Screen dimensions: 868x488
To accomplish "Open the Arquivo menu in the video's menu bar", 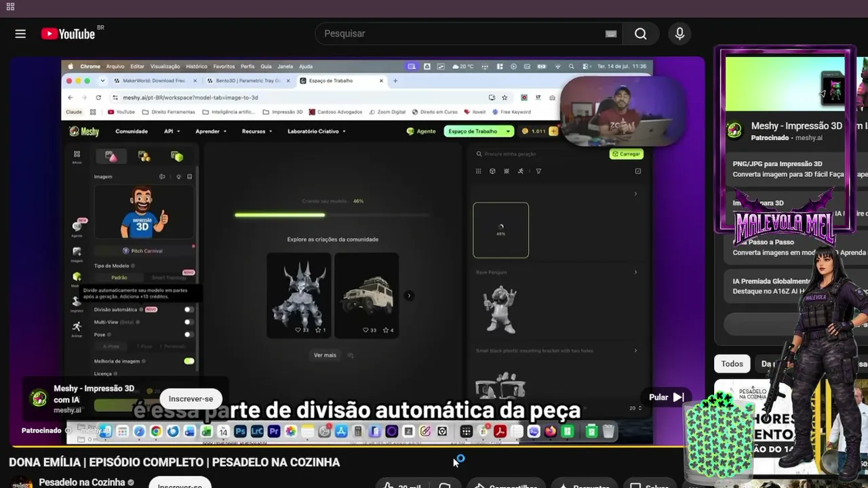I will pyautogui.click(x=115, y=66).
